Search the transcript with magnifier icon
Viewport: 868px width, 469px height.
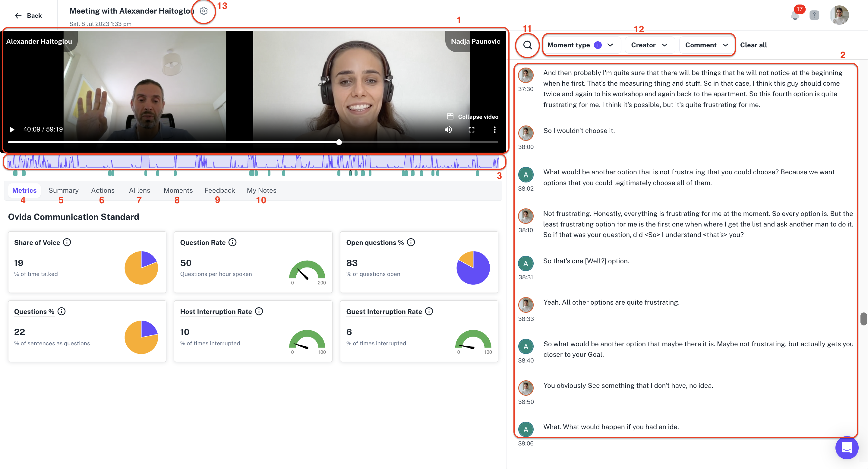point(527,45)
